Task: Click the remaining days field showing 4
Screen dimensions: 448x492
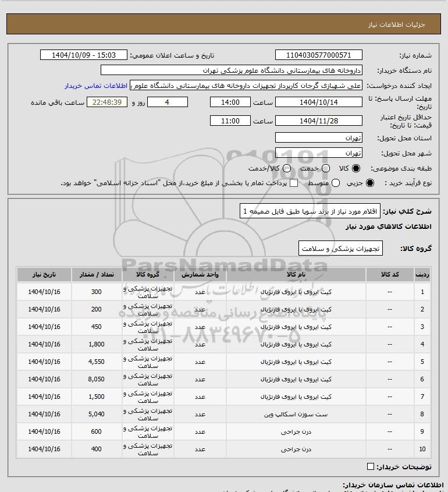Action: (168, 102)
